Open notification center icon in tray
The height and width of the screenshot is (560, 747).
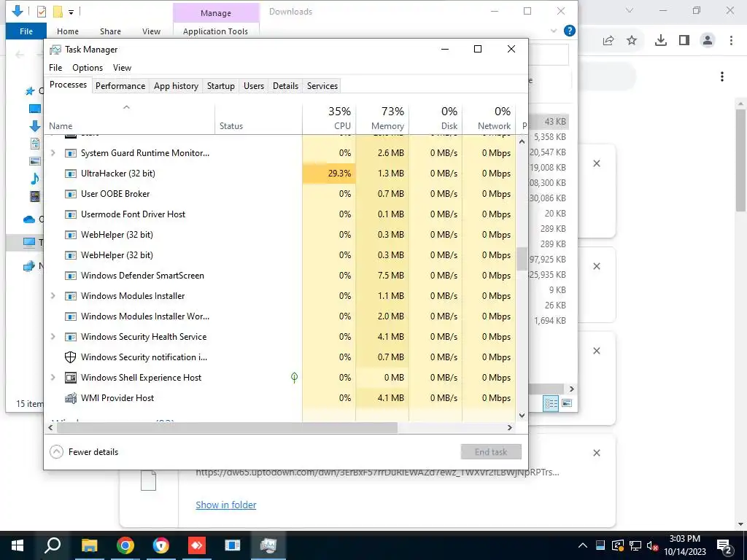point(724,545)
